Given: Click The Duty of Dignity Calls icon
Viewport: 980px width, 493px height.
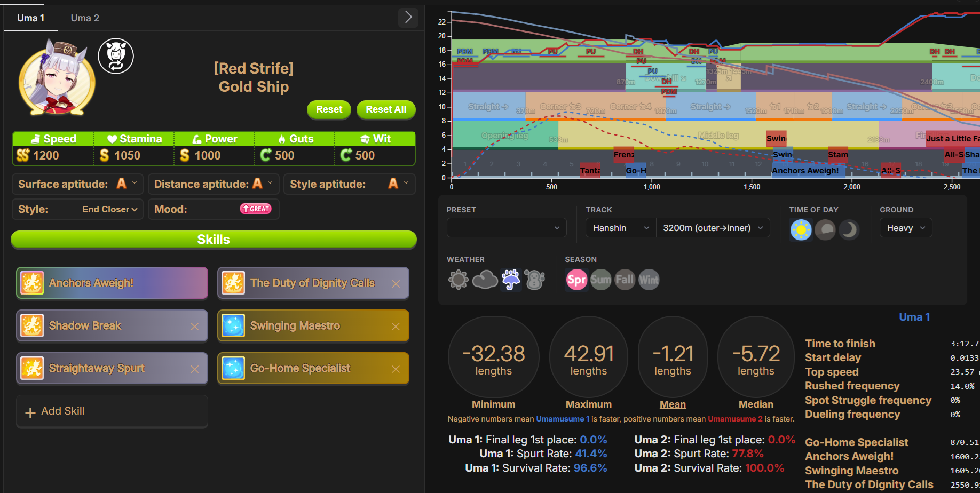Looking at the screenshot, I should click(233, 283).
